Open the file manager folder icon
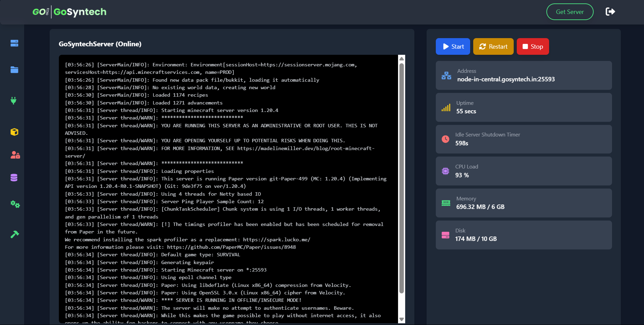Image resolution: width=644 pixels, height=325 pixels. click(x=14, y=70)
